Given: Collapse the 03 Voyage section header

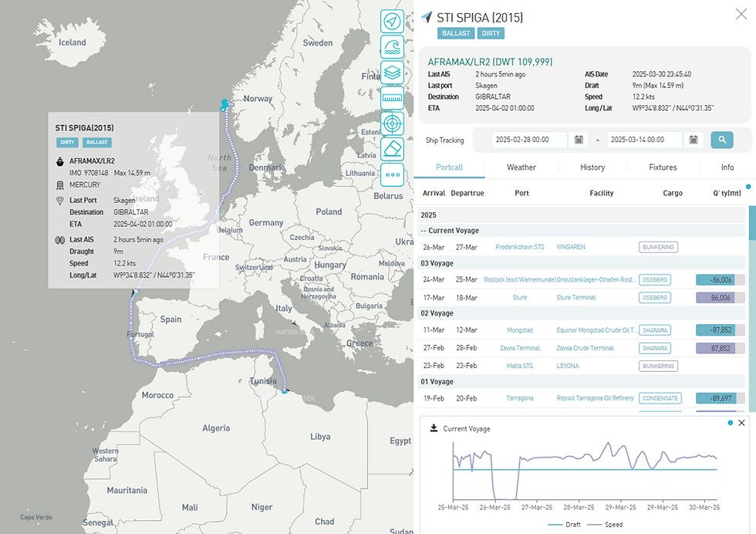Looking at the screenshot, I should point(581,263).
